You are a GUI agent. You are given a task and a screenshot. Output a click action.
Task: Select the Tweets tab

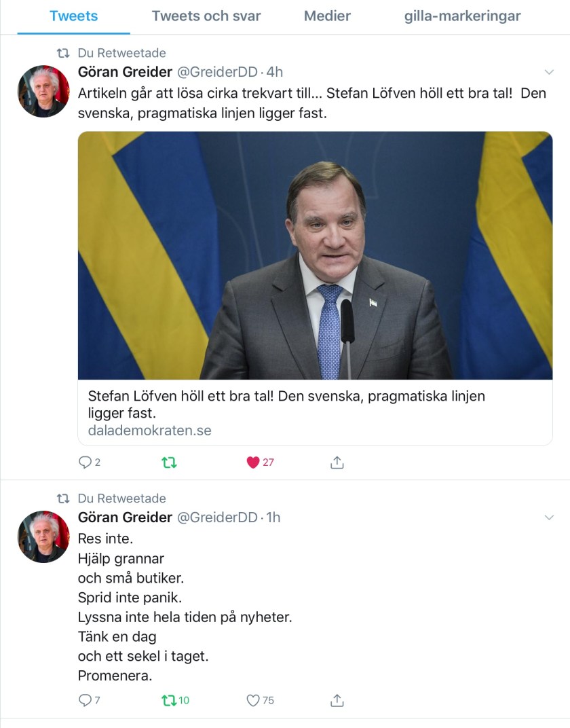(x=73, y=16)
